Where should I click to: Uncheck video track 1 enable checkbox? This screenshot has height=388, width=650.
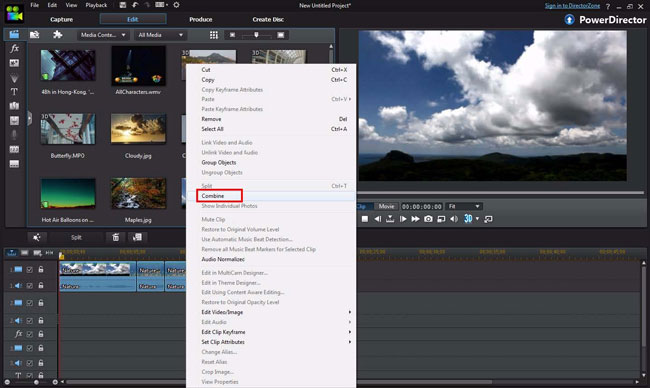29,269
